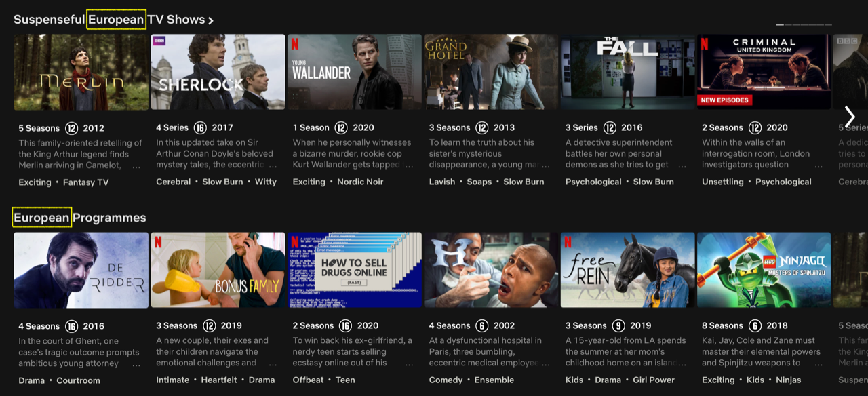Image resolution: width=868 pixels, height=396 pixels.
Task: Click the Courtroom tag under De Ridder
Action: (x=78, y=380)
